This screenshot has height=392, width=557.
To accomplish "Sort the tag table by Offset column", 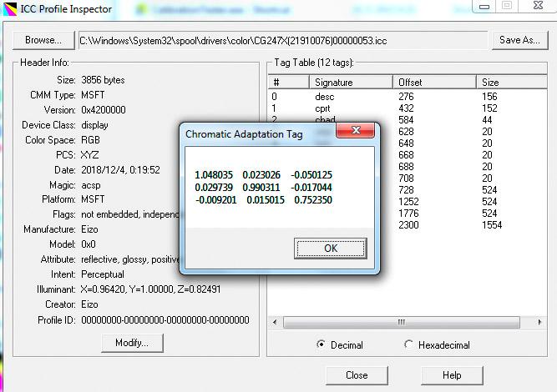I will 434,82.
